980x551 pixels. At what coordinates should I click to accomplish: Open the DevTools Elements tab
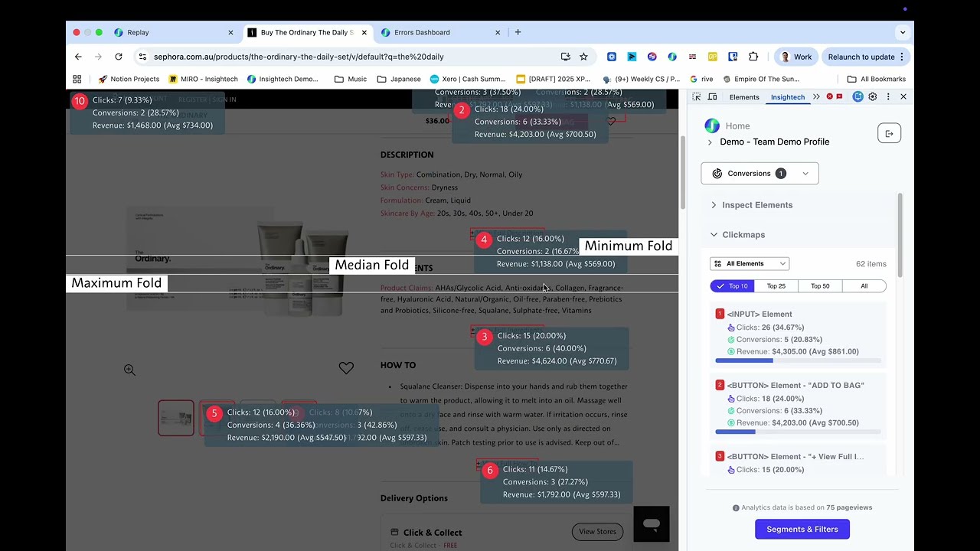click(744, 97)
